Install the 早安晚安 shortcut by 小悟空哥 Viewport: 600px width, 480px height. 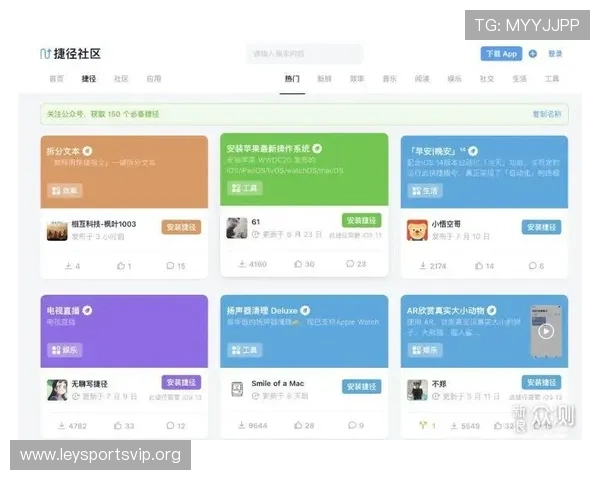[x=541, y=227]
